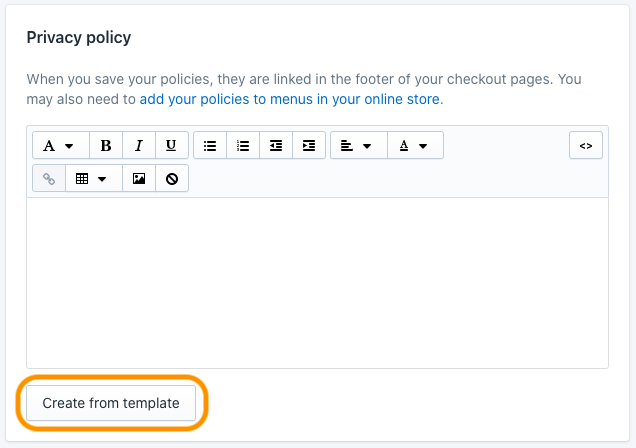Click the policies description paragraph
Screen dimensions: 636x448
coord(300,79)
